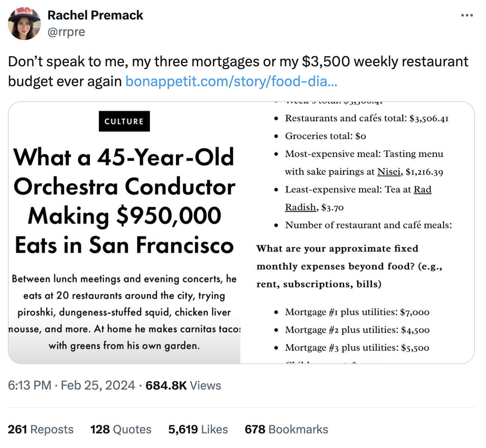Viewport: 486px width, 448px height.
Task: Click the tweet text about three mortgages
Action: pyautogui.click(x=238, y=62)
